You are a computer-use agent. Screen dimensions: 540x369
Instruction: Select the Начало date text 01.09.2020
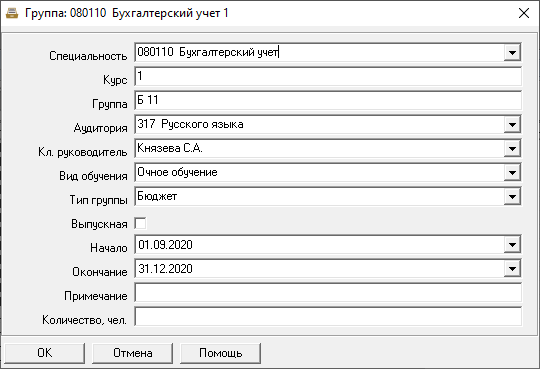(x=165, y=245)
